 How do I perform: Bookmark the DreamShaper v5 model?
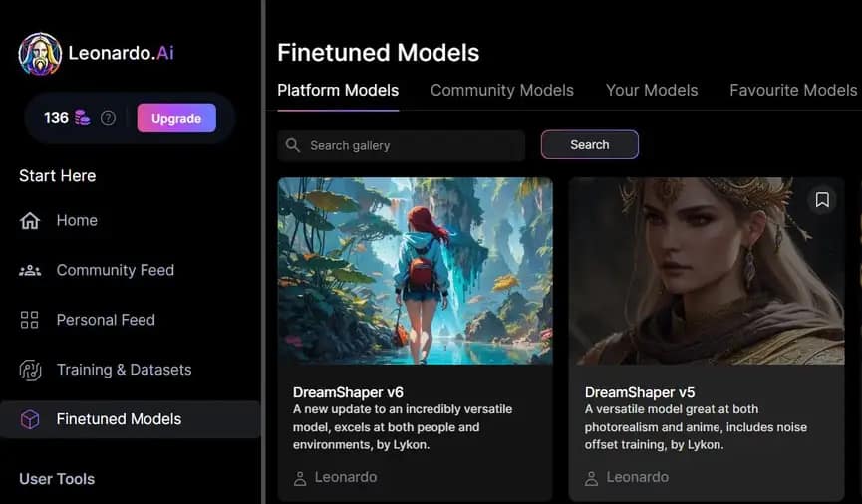coord(821,200)
